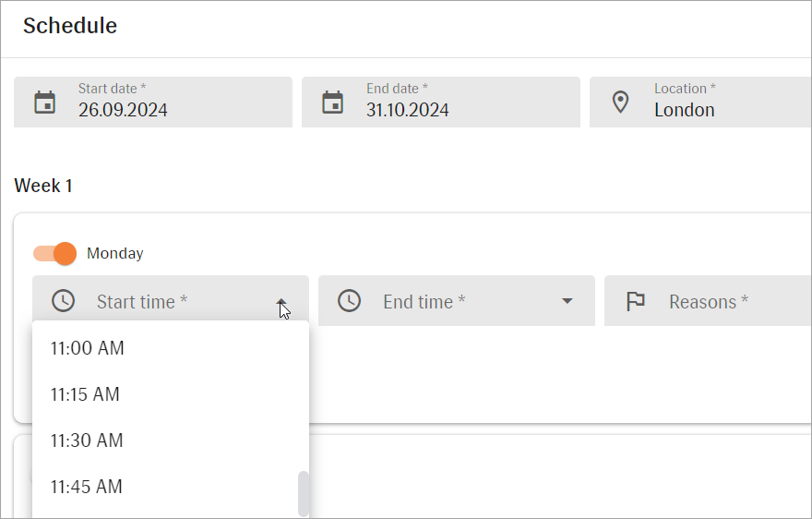Select the 11:45 AM entry
Screen dimensions: 812x519
point(87,487)
